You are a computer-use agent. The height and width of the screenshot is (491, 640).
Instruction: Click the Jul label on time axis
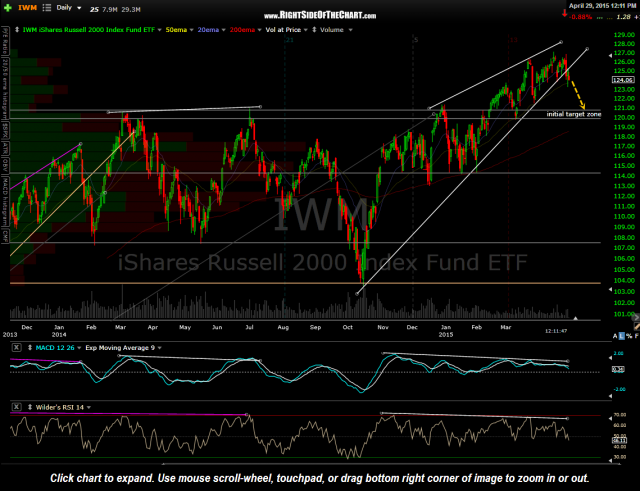pos(249,327)
